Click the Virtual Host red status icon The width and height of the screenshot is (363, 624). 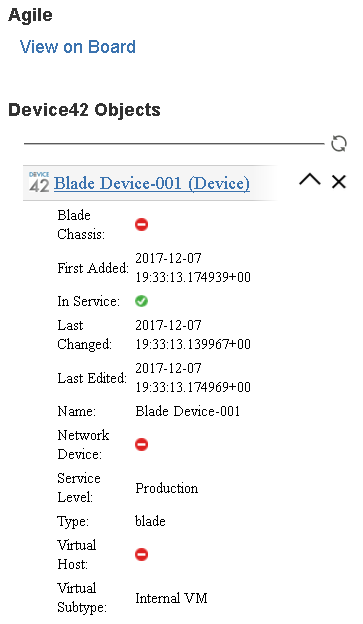[x=141, y=554]
